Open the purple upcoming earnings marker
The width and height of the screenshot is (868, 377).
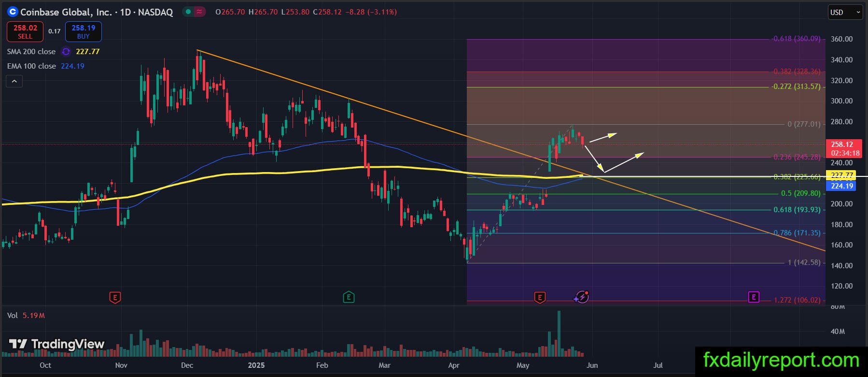coord(754,297)
